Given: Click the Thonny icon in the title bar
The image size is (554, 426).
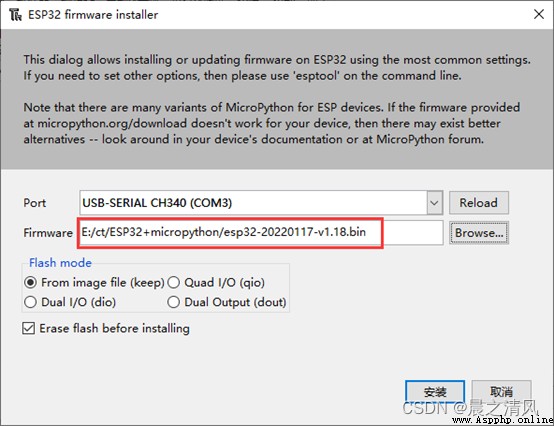Looking at the screenshot, I should (x=15, y=15).
